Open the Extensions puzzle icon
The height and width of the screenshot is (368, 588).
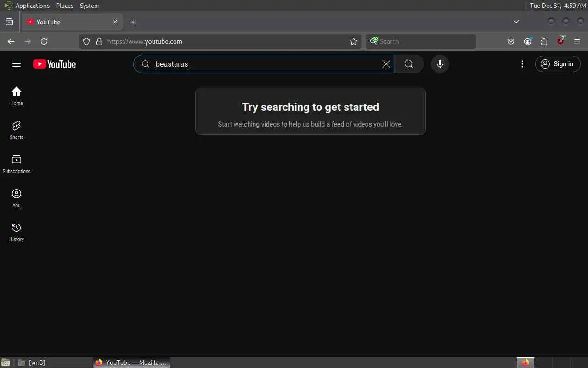pos(544,41)
